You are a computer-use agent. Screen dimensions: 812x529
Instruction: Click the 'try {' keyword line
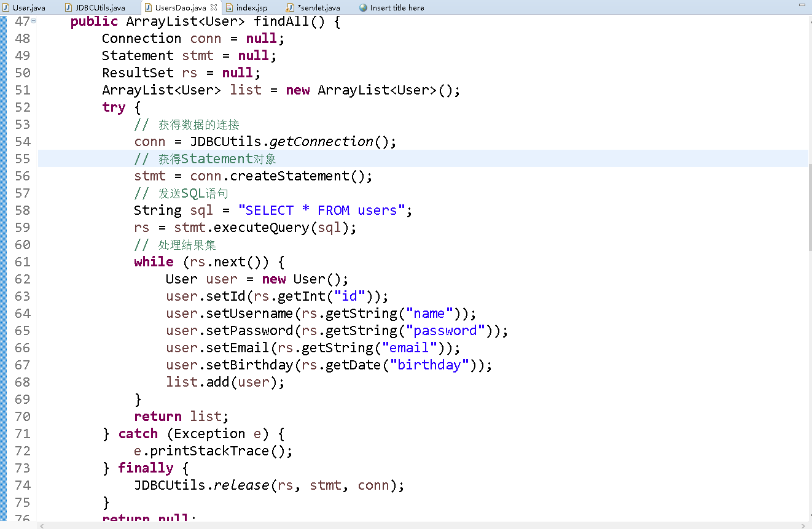pyautogui.click(x=122, y=107)
